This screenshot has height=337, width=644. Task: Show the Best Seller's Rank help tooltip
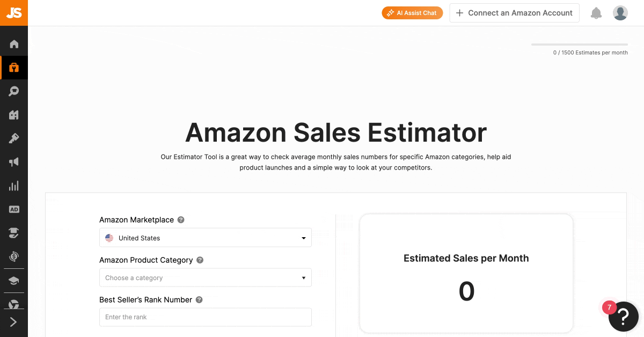pyautogui.click(x=199, y=300)
